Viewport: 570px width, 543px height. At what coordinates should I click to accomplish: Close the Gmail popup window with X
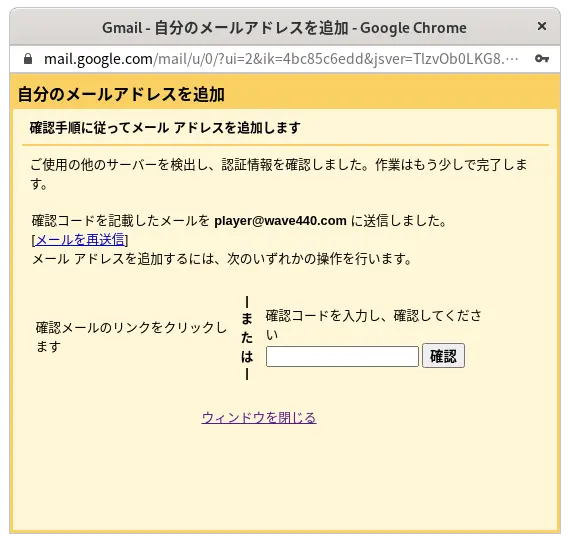point(542,26)
